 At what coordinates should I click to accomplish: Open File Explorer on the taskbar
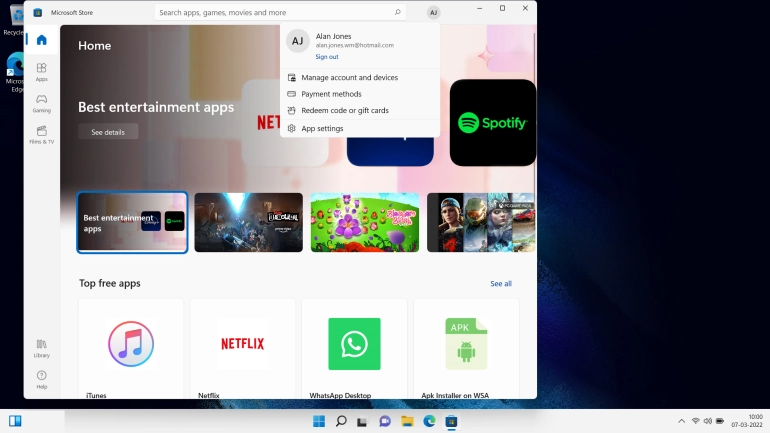407,421
